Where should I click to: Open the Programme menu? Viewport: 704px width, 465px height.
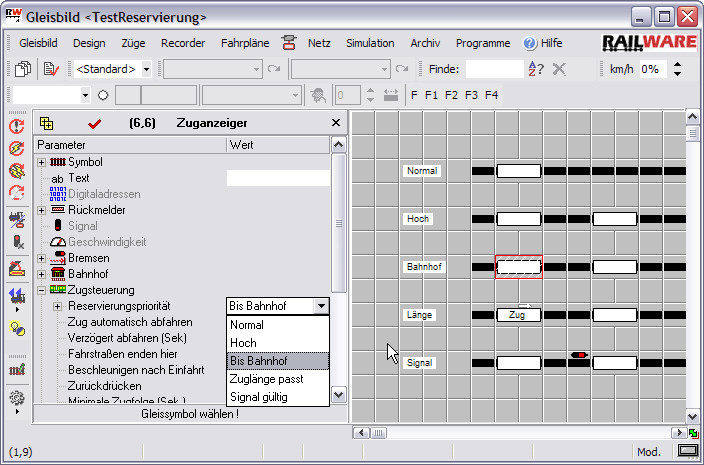[x=483, y=43]
